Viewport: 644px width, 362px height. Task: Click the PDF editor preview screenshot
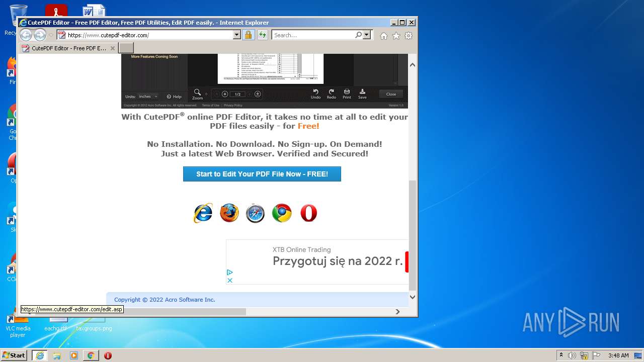(265, 80)
